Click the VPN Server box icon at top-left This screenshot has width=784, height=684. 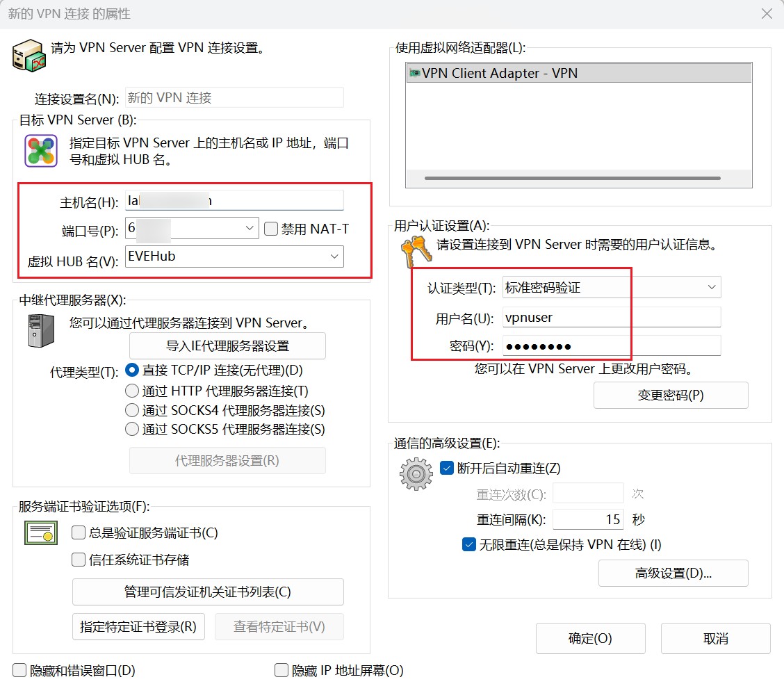coord(29,56)
